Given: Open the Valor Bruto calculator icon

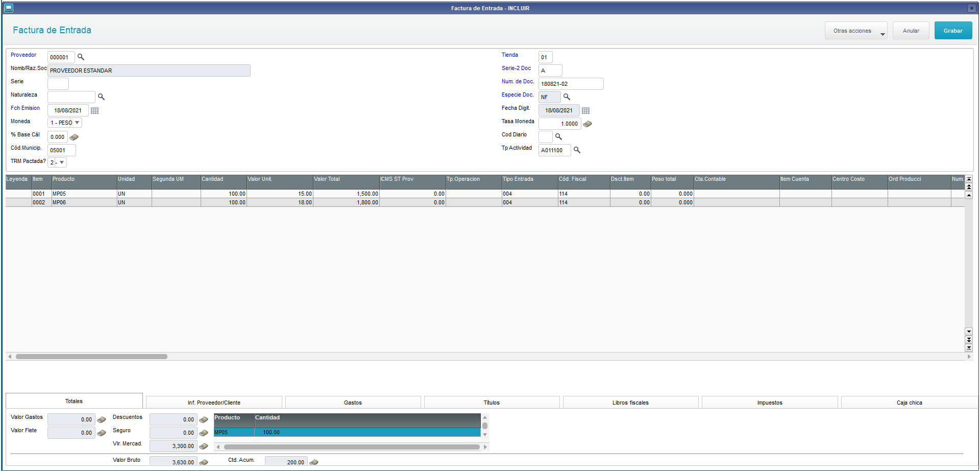Looking at the screenshot, I should (x=204, y=462).
